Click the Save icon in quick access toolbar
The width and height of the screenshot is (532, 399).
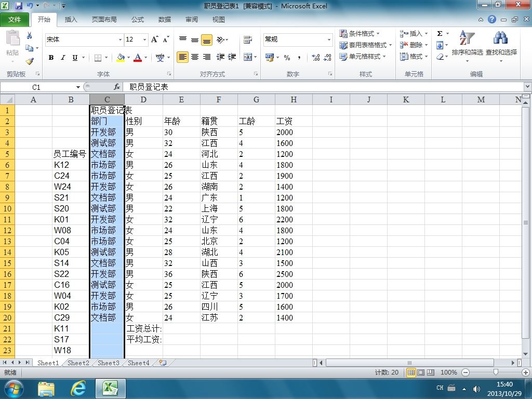click(18, 5)
